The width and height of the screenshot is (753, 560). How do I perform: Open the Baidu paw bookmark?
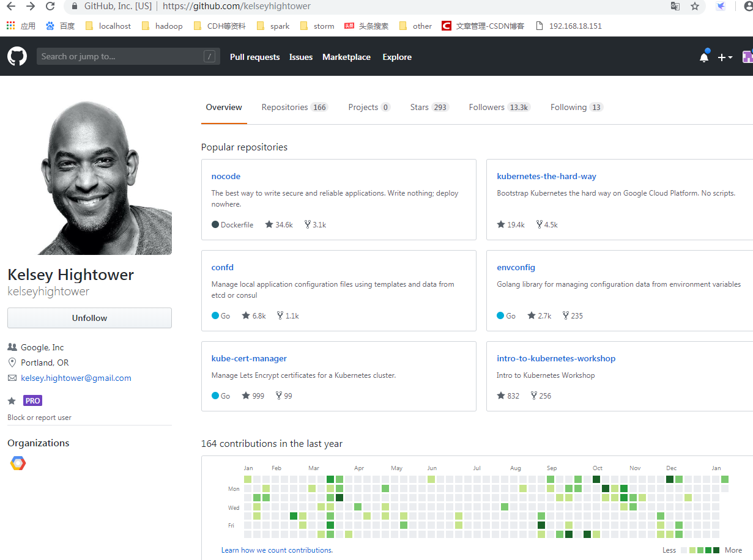point(60,26)
